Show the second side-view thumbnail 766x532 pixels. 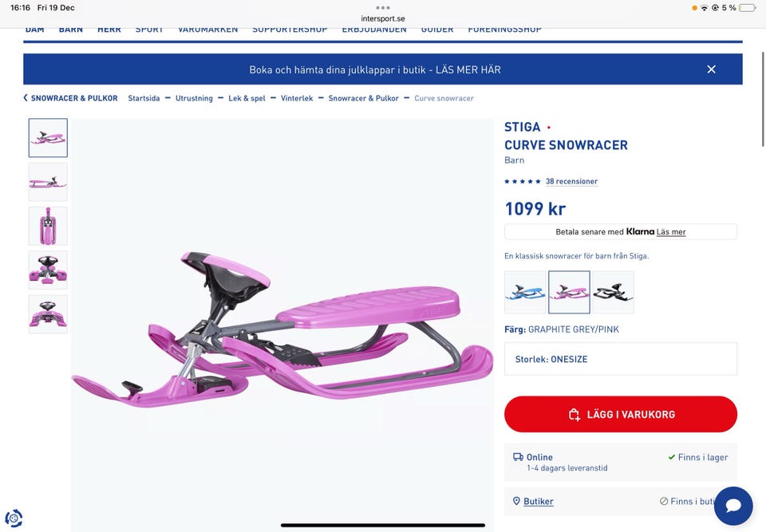[x=48, y=182]
